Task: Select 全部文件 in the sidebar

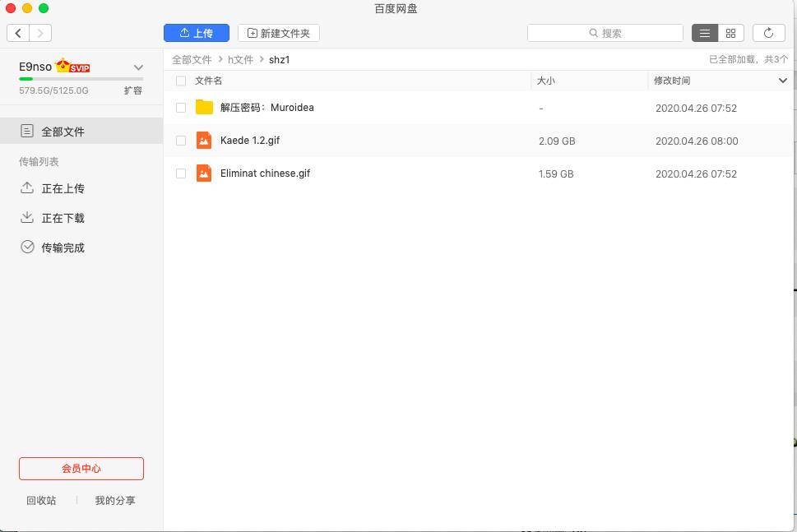Action: pos(81,132)
